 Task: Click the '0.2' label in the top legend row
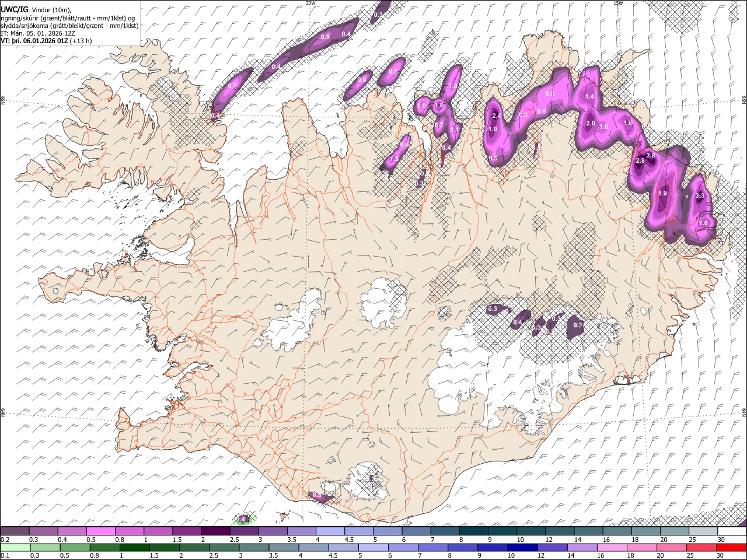click(x=5, y=540)
